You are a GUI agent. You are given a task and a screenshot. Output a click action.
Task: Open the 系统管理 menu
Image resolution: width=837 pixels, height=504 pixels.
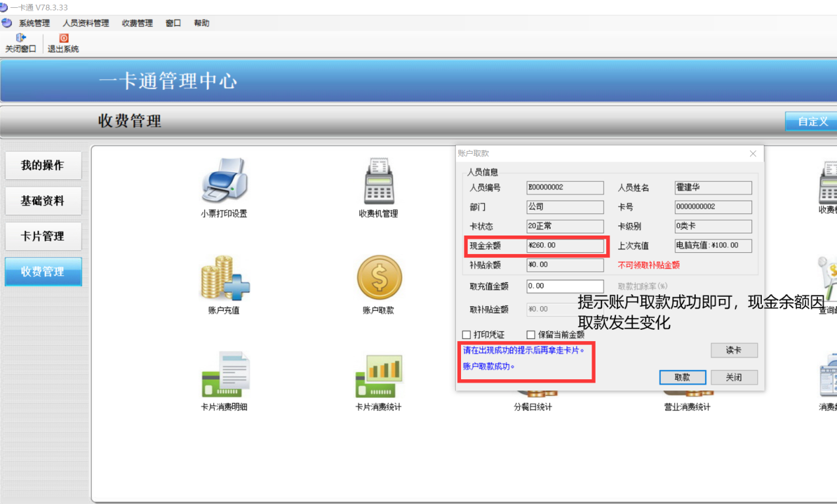point(34,23)
